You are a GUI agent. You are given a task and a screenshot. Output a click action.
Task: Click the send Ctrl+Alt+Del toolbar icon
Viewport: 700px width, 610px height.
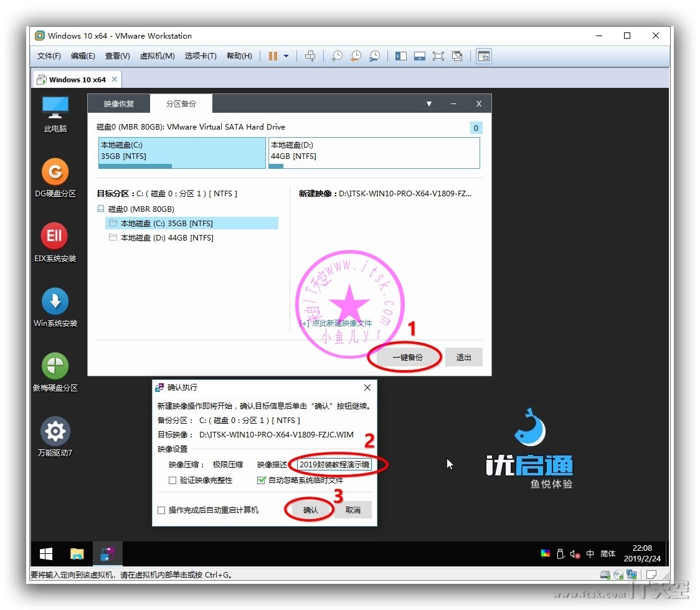310,56
